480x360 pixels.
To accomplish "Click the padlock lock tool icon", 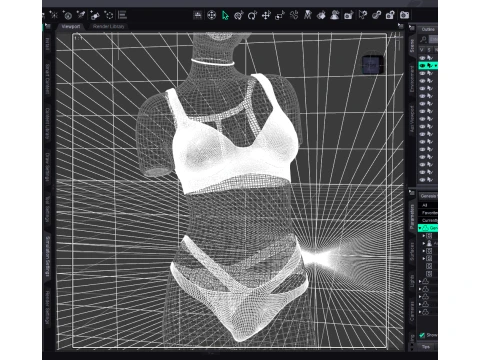I will [x=390, y=15].
